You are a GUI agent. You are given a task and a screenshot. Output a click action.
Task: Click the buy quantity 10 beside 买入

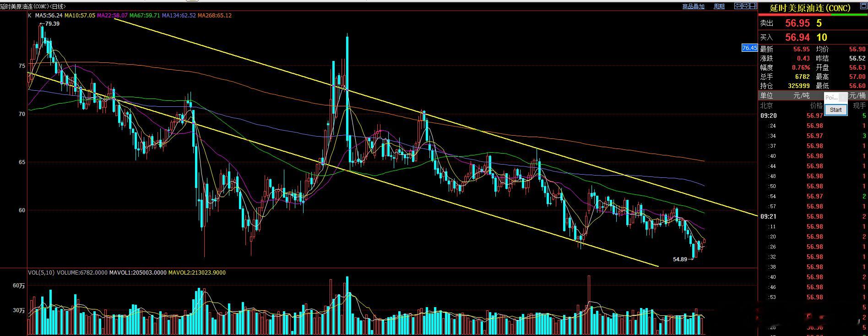822,37
